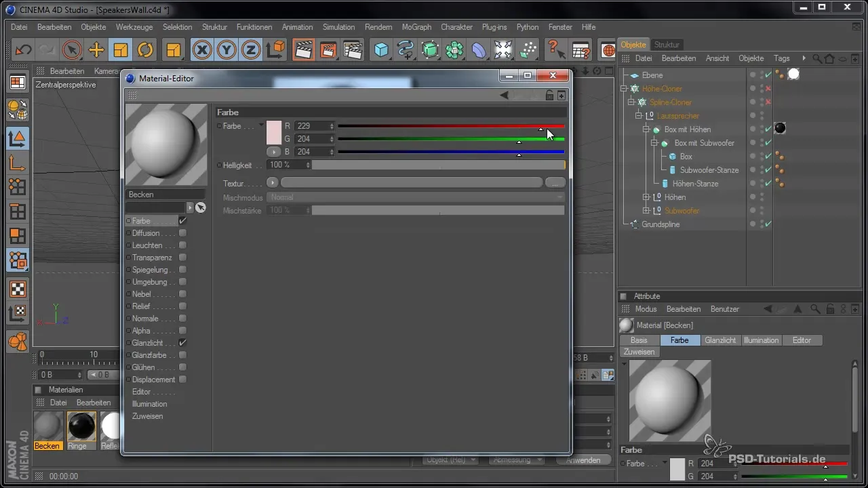The width and height of the screenshot is (868, 488).
Task: Enable the Transparenz channel checkbox
Action: 182,258
